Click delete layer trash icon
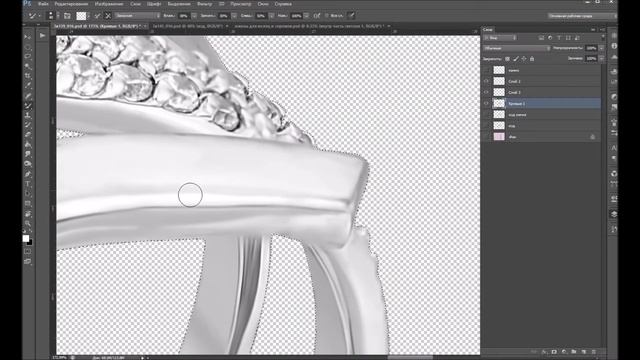 point(594,351)
